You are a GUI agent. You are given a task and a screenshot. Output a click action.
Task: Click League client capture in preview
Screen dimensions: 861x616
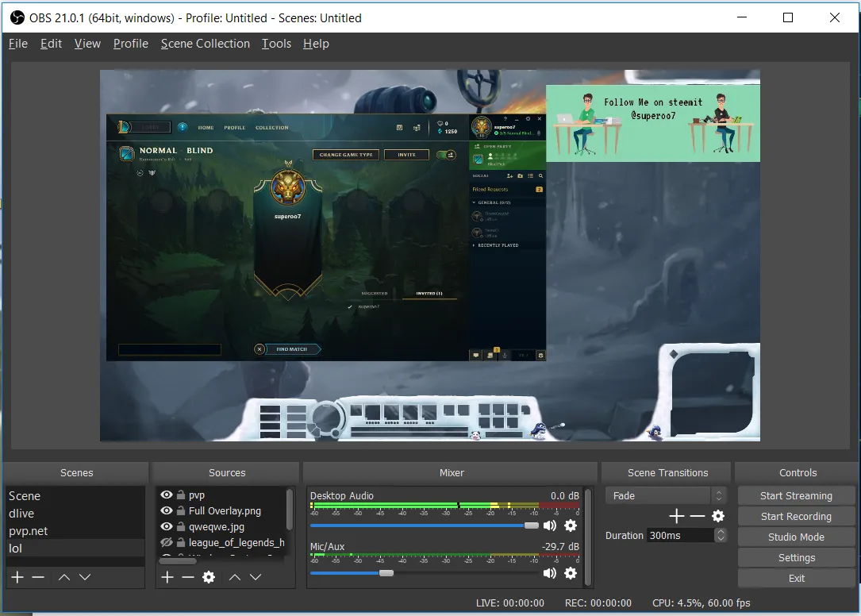(x=326, y=237)
